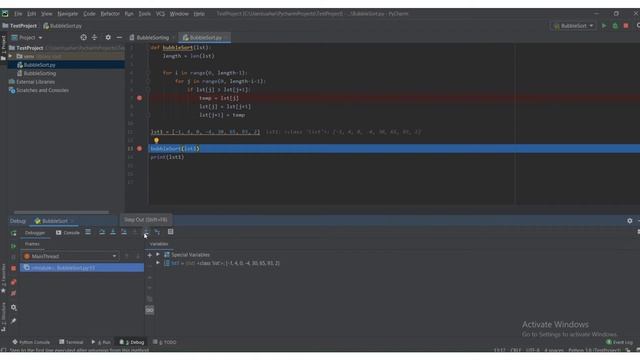Stop the debug session in sidebar
Viewport: 640px width, 360px height.
click(13, 268)
